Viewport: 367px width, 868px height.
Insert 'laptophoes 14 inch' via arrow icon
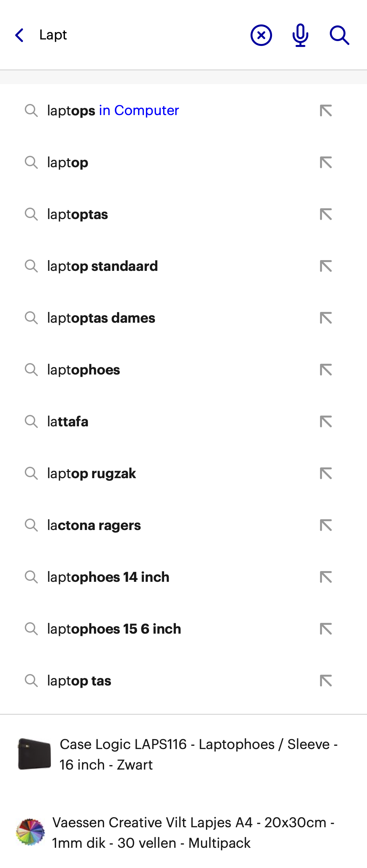[326, 577]
